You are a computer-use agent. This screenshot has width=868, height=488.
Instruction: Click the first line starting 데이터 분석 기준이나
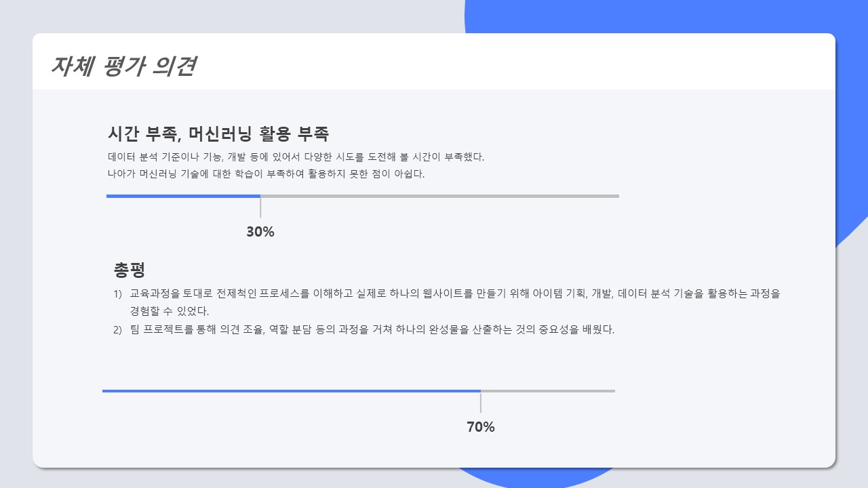296,157
